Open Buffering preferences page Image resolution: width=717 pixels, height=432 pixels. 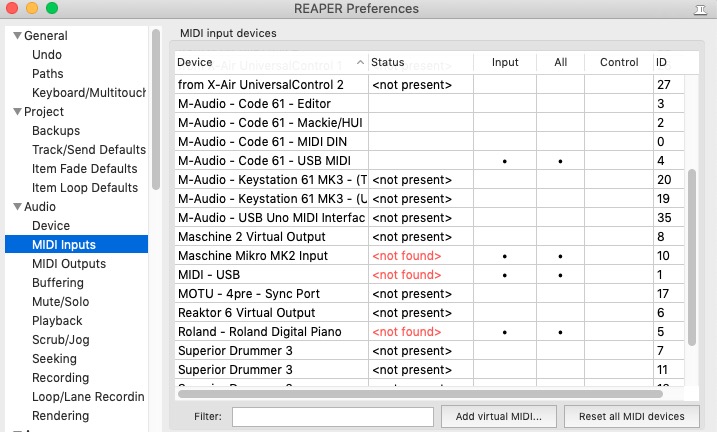58,283
